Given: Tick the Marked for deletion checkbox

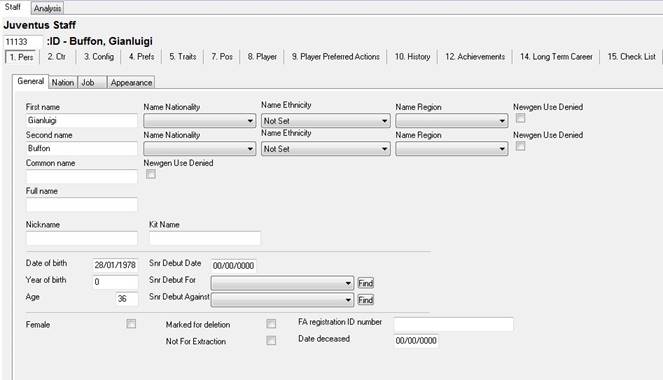Looking at the screenshot, I should point(271,324).
